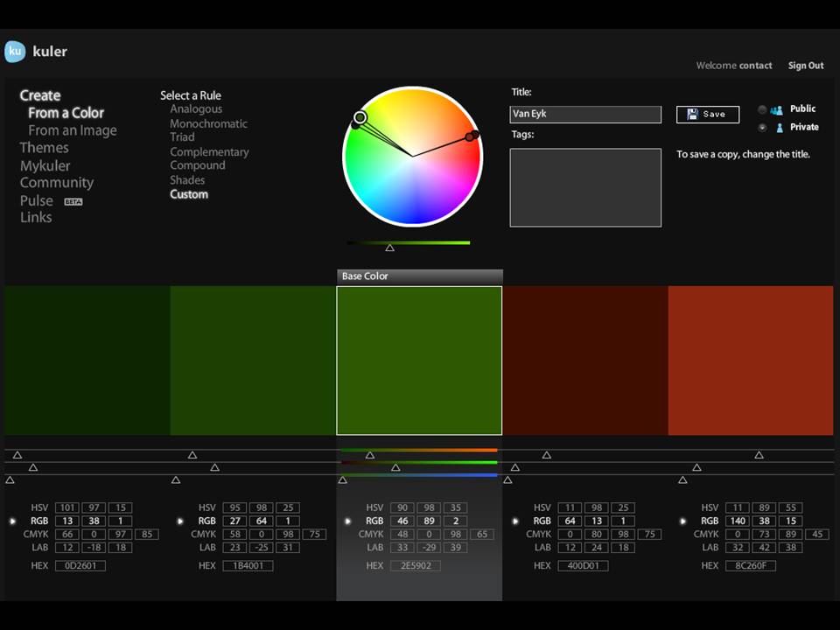Click the RGB arrow icon for color 1B4001
The image size is (840, 630).
click(x=180, y=521)
